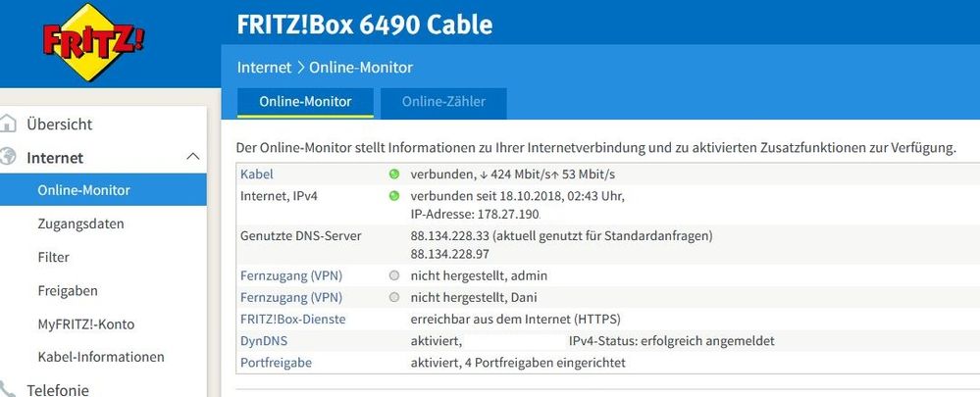Open Kabel-Informationen in the sidebar
This screenshot has height=397, width=980.
click(x=100, y=357)
